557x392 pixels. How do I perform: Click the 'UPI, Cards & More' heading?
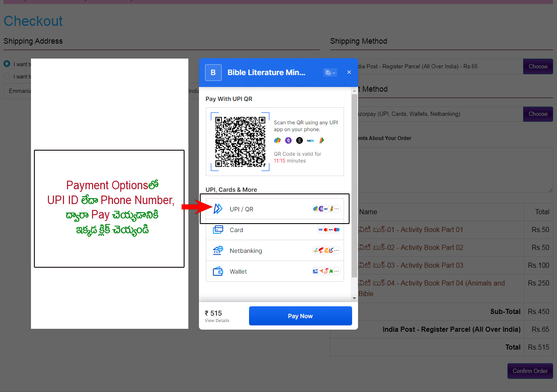click(231, 190)
